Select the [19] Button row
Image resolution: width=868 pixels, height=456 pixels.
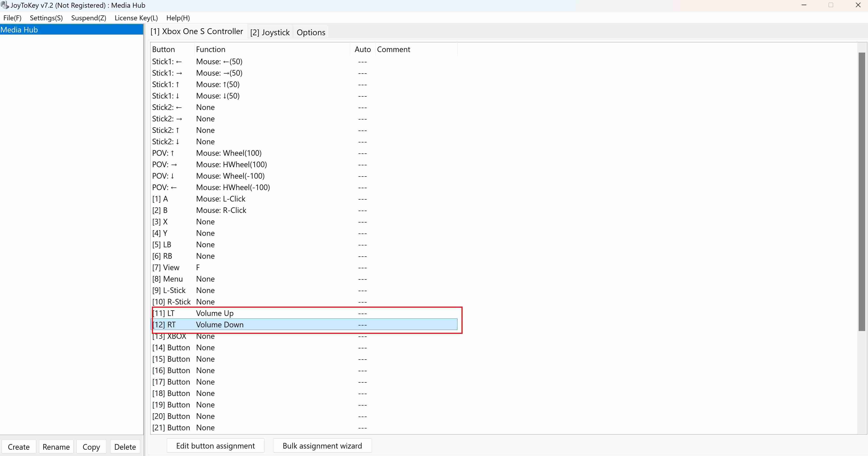click(304, 405)
